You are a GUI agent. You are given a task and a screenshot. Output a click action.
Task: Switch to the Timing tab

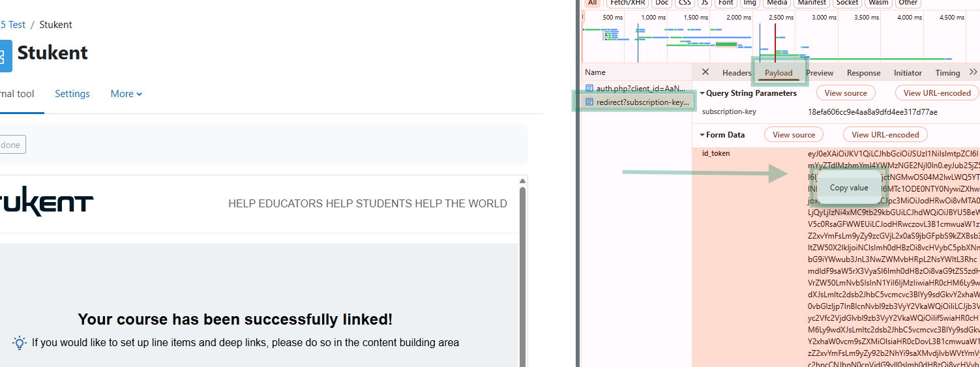pos(947,73)
